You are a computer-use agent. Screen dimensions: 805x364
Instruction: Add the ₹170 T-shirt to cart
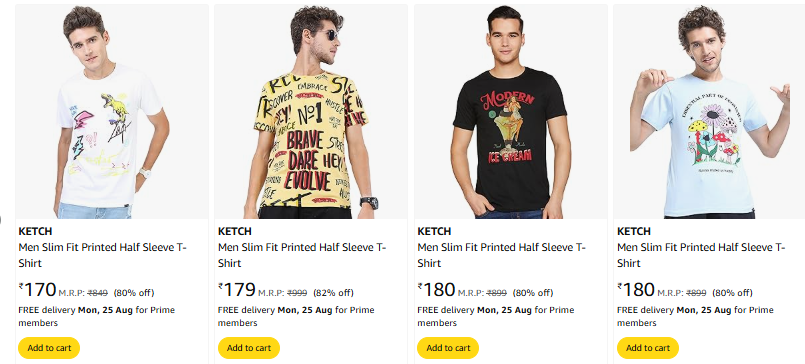point(49,348)
